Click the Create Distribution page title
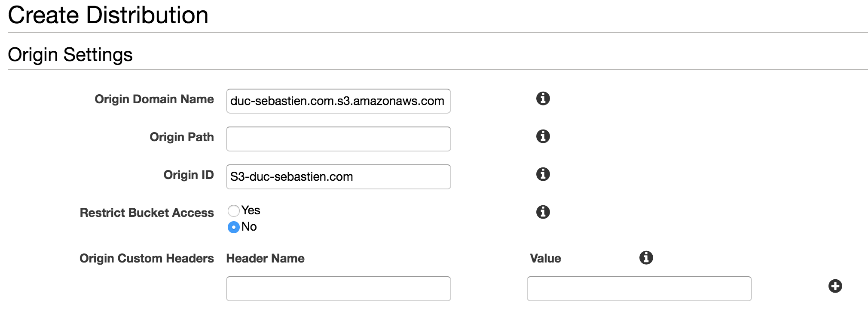 tap(108, 15)
